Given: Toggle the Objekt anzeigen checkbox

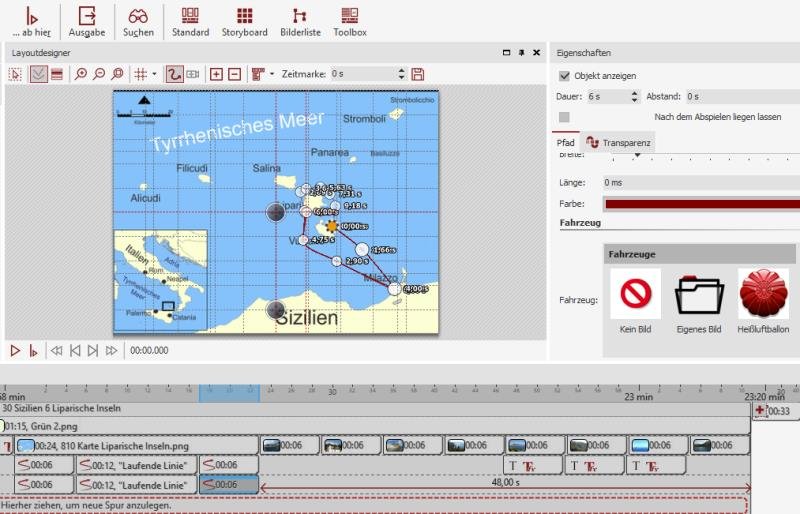Looking at the screenshot, I should 565,76.
